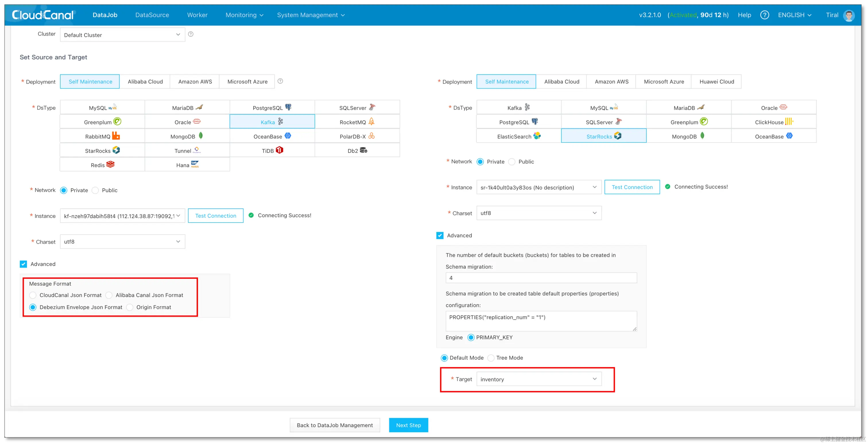The image size is (868, 444).
Task: Select ElasticSearch target DsType
Action: 519,136
